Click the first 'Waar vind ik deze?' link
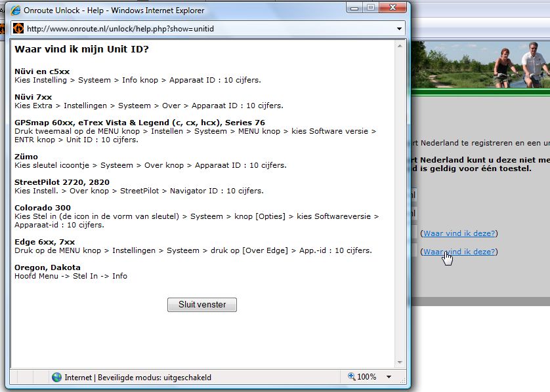This screenshot has width=550, height=392. pos(459,233)
